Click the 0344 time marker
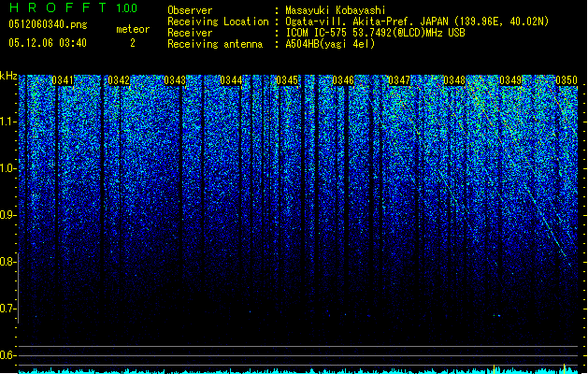This screenshot has height=374, width=588. [x=231, y=80]
